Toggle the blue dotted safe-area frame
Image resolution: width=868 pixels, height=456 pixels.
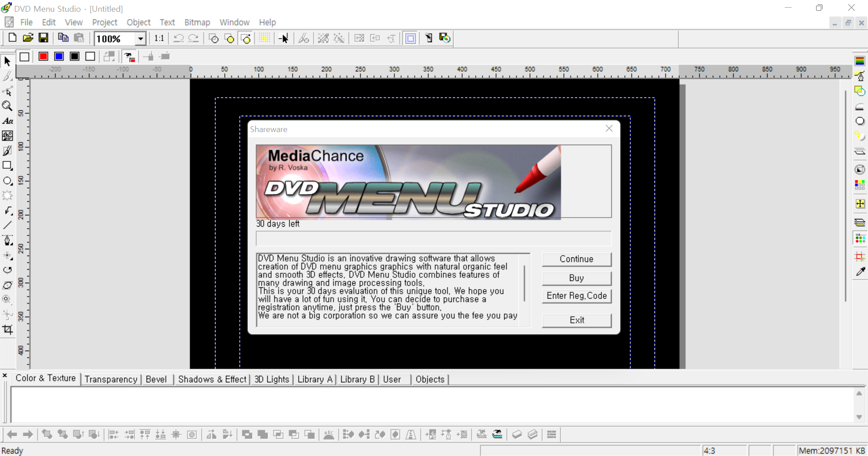click(x=410, y=38)
